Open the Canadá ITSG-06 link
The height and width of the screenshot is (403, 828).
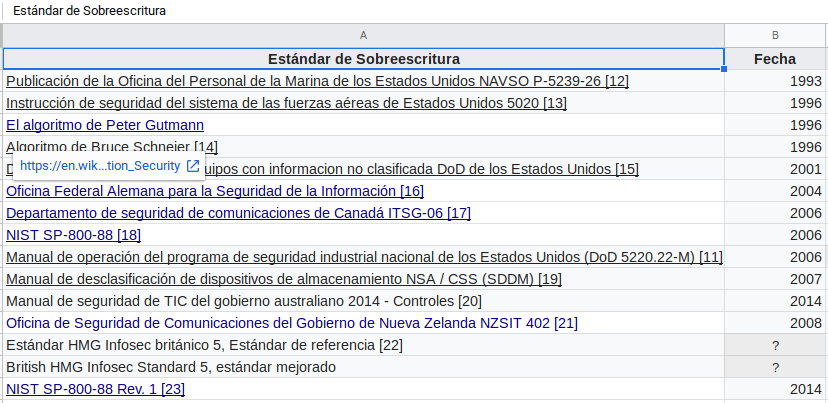(238, 213)
